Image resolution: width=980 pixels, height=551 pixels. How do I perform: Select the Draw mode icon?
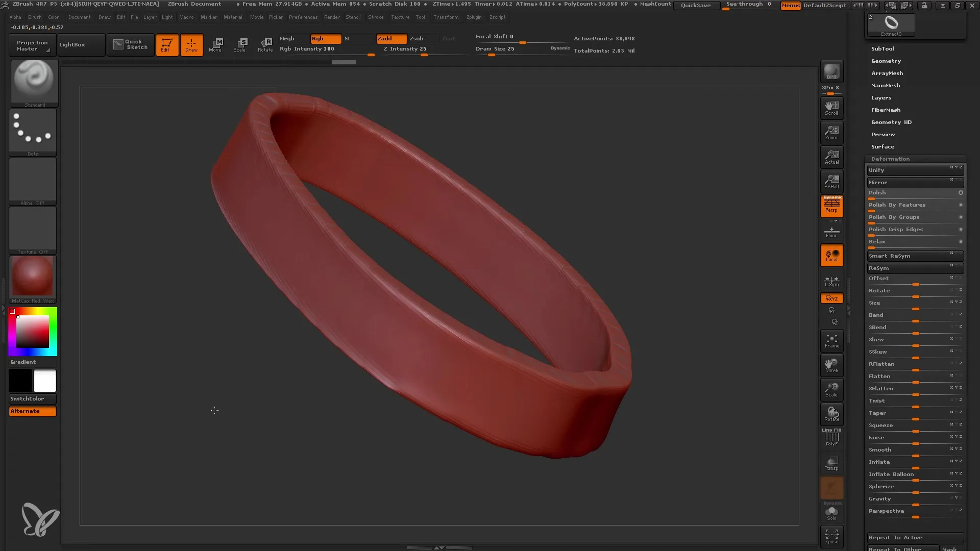(x=190, y=44)
